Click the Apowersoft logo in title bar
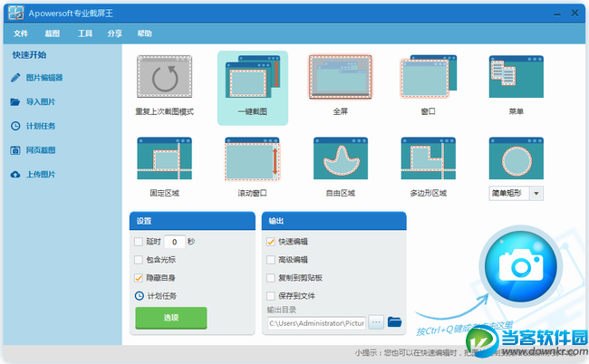589x364 pixels. tap(16, 14)
